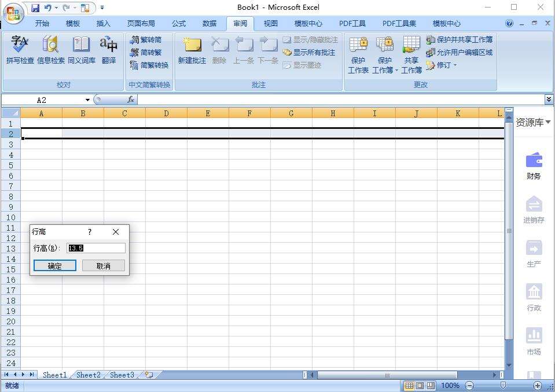Click the 行高 row height input field

pos(96,248)
